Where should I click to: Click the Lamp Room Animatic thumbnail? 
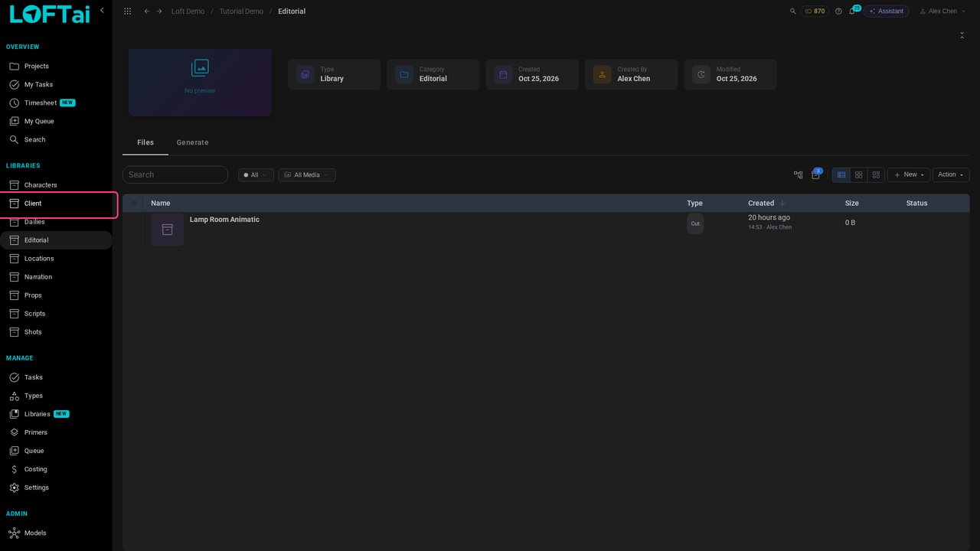point(167,230)
